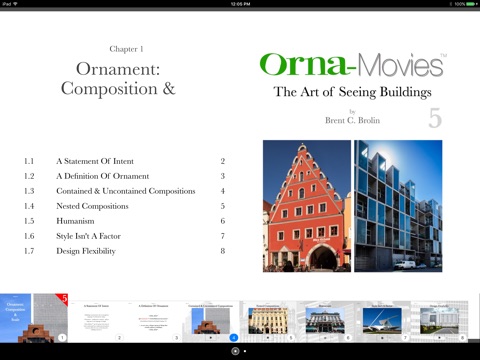Viewport: 480px width, 360px height.
Task: Tap the media play marker under page 5 thumbnail
Action: click(268, 338)
